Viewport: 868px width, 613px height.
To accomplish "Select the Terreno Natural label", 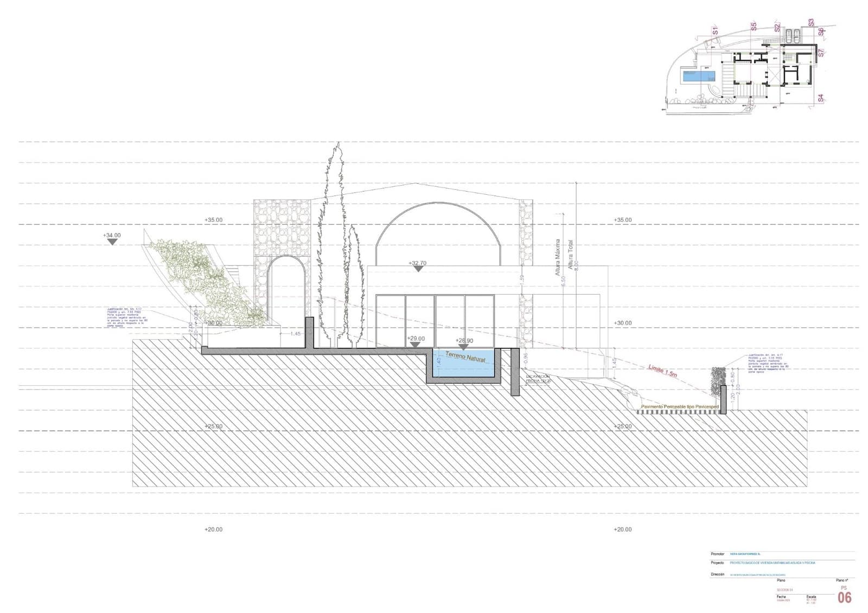I will click(x=464, y=356).
